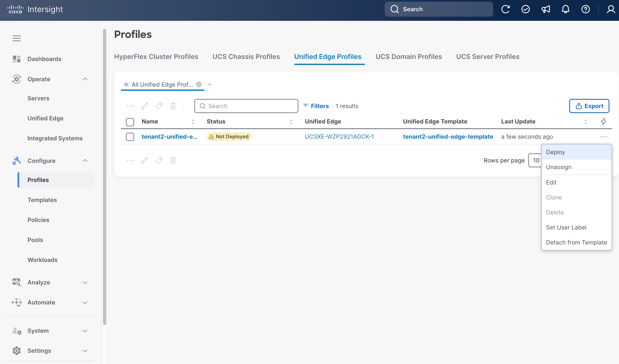Expand the Settings section chevron
This screenshot has width=619, height=364.
(x=85, y=351)
